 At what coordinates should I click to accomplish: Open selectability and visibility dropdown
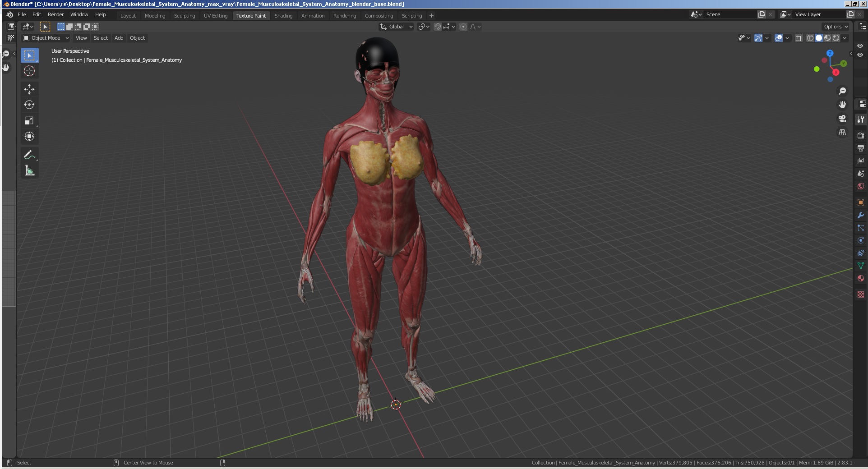744,38
